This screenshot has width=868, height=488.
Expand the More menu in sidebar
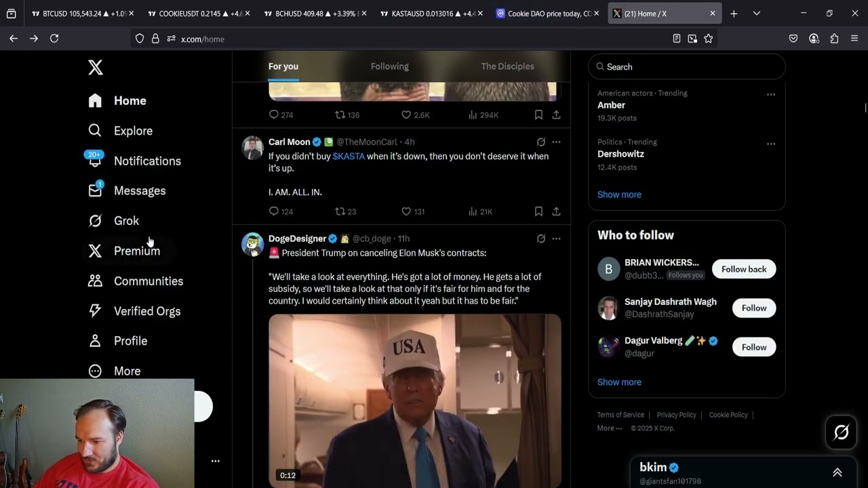(115, 371)
